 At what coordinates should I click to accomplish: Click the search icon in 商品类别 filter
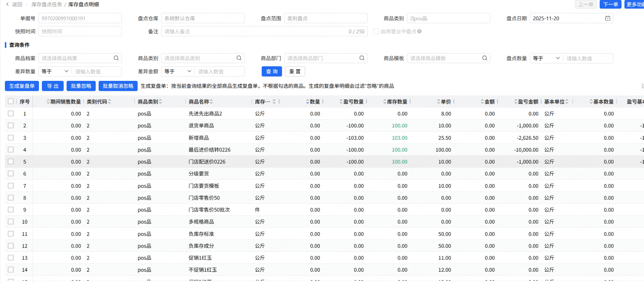pyautogui.click(x=239, y=58)
